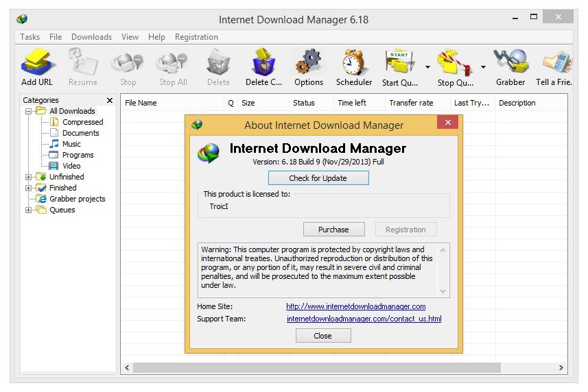The height and width of the screenshot is (392, 588).
Task: Close the Categories panel
Action: pos(110,100)
